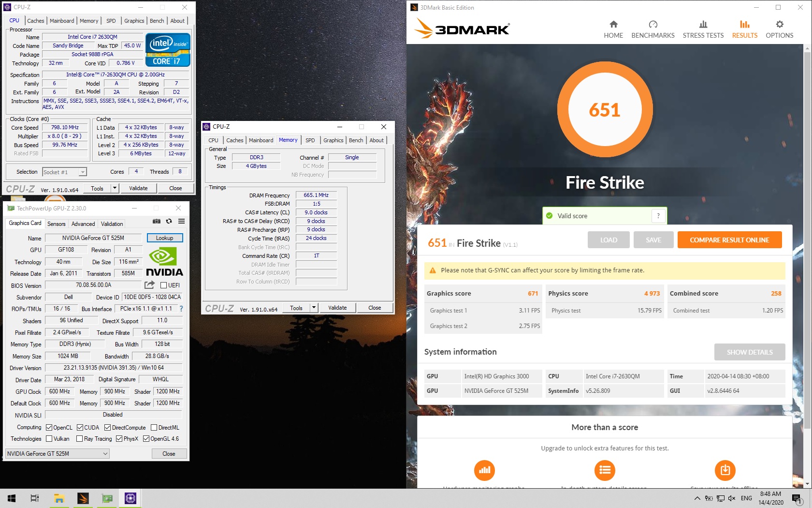
Task: Open Task View on the taskbar
Action: [x=35, y=498]
